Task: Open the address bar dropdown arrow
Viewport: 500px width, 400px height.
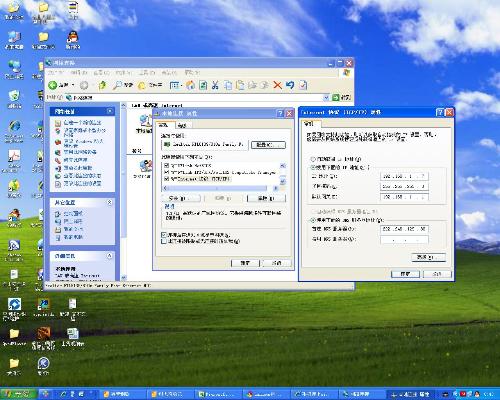Action: coord(326,97)
